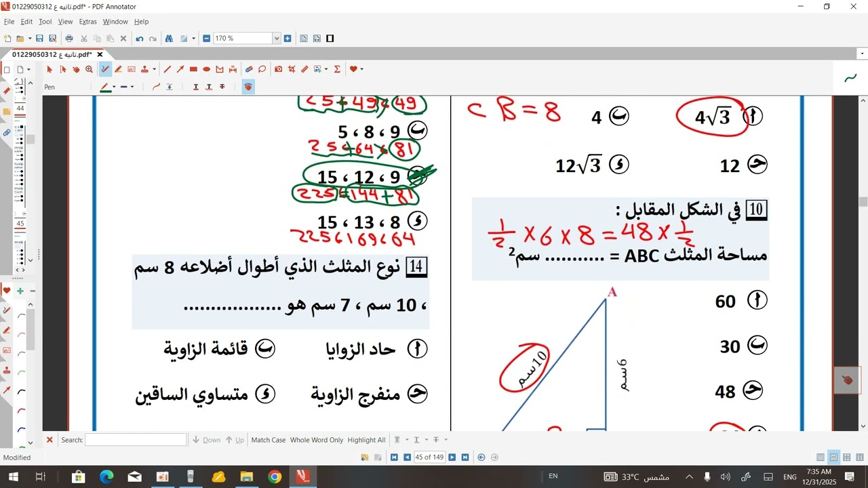Select the Marker highlighter tool

pyautogui.click(x=118, y=69)
